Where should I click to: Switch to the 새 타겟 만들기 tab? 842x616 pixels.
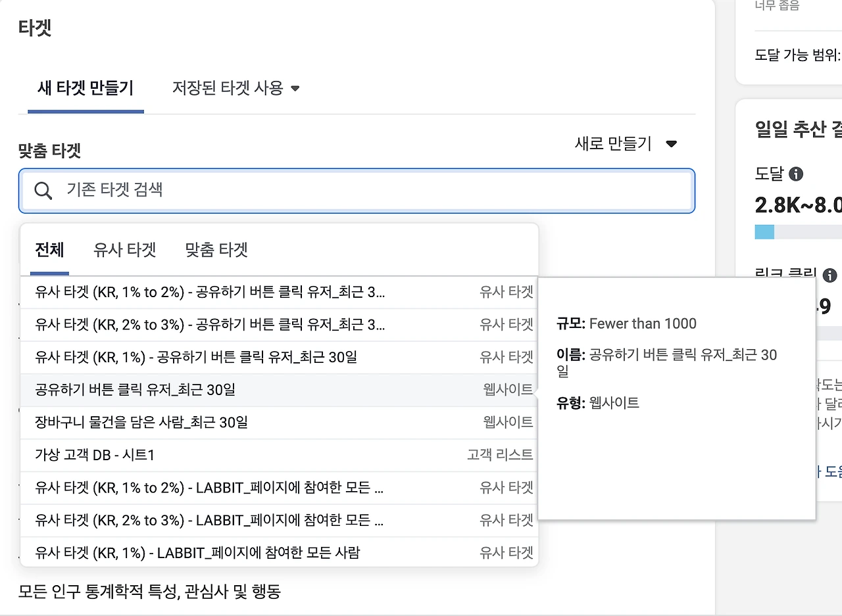(x=86, y=88)
